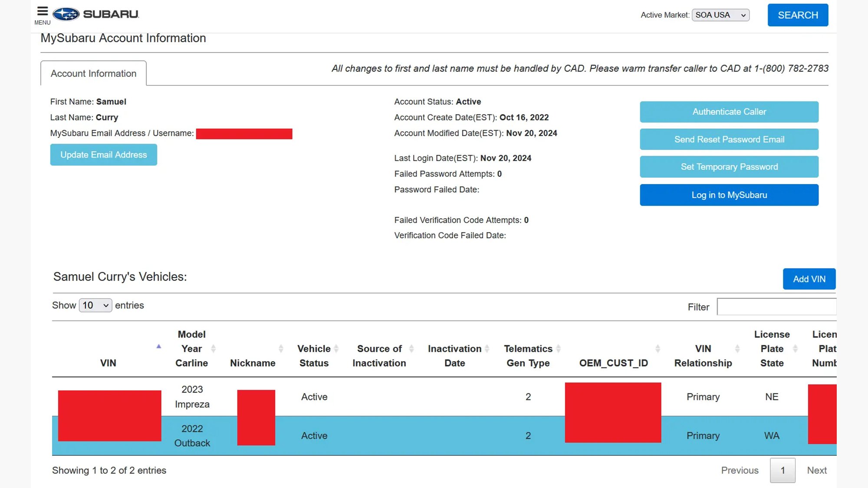The height and width of the screenshot is (488, 868).
Task: Click Primary relationship in Outback row
Action: point(703,436)
